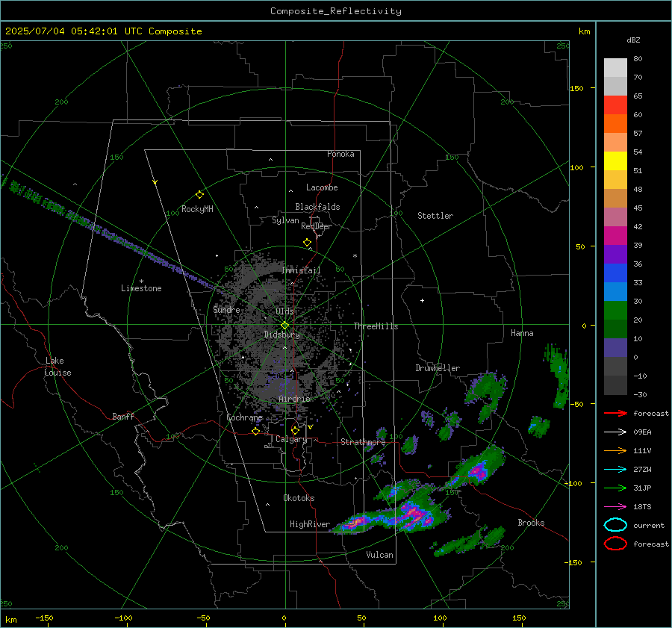Click the Lacombe city label
This screenshot has height=628, width=672.
[x=322, y=187]
